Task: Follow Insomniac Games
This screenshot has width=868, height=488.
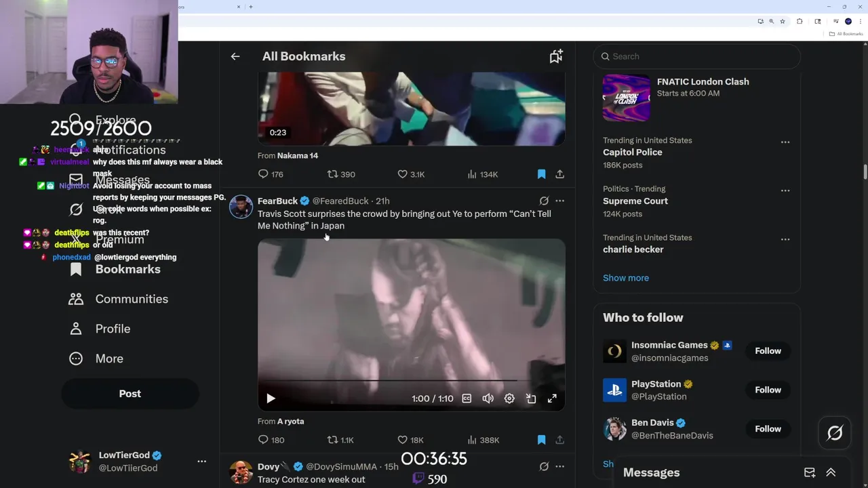Action: [x=768, y=351]
